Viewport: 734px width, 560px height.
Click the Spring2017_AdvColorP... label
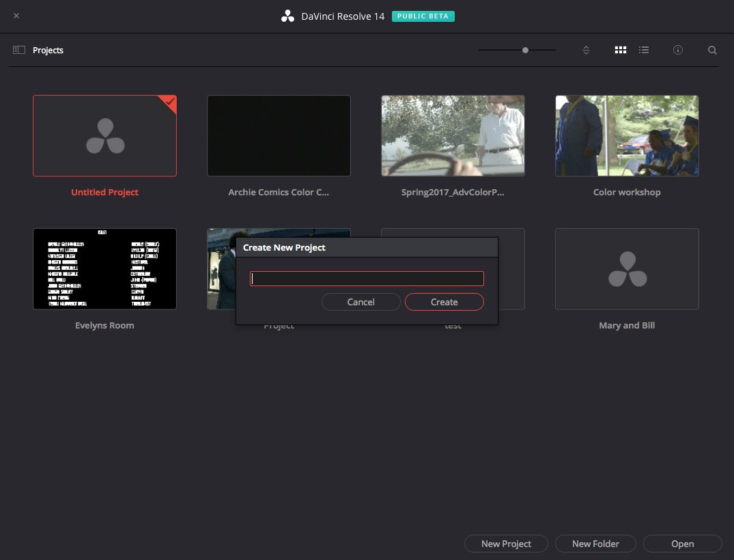point(453,192)
